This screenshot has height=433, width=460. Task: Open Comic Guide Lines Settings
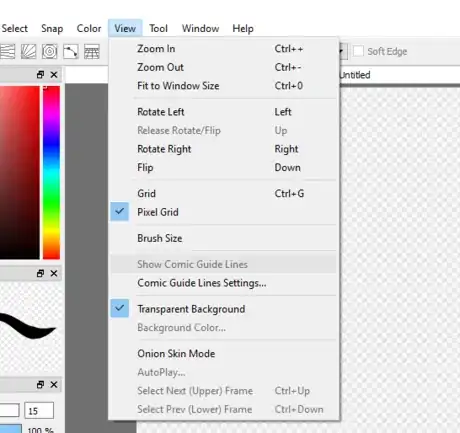[x=223, y=283]
